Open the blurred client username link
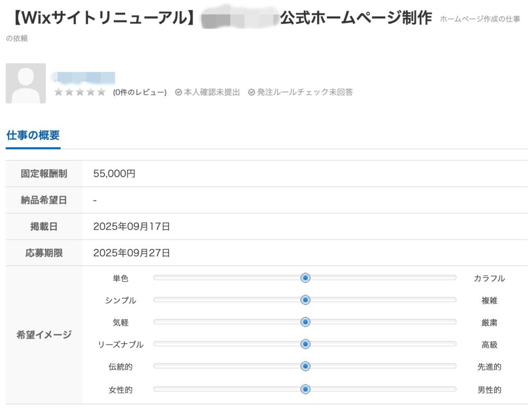 [x=84, y=78]
